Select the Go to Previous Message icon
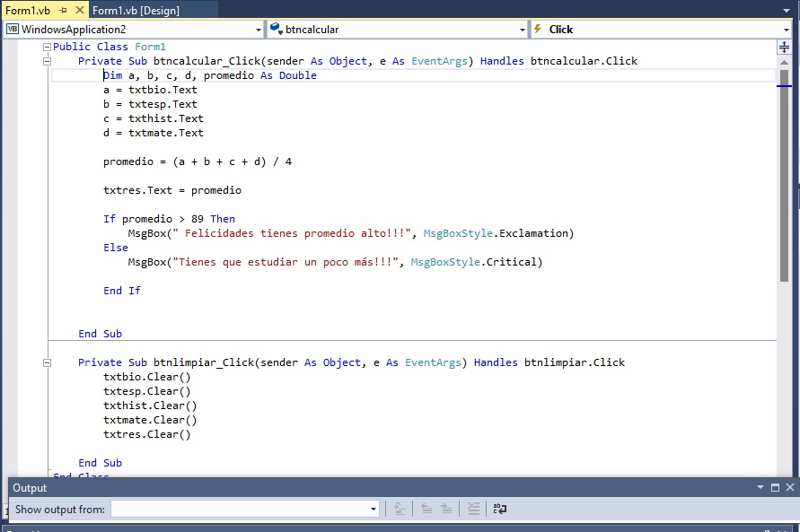This screenshot has width=800, height=532. tap(426, 509)
